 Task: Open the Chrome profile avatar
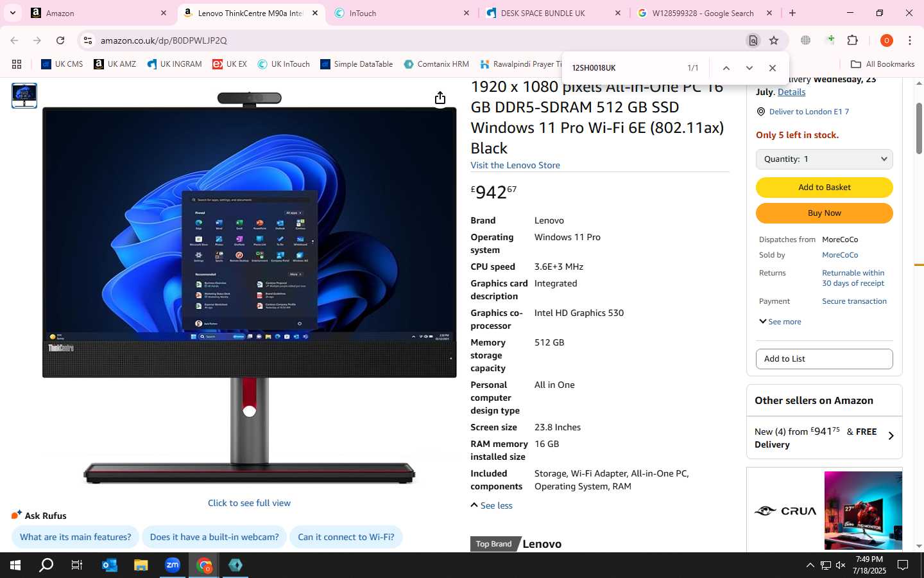[x=887, y=40]
